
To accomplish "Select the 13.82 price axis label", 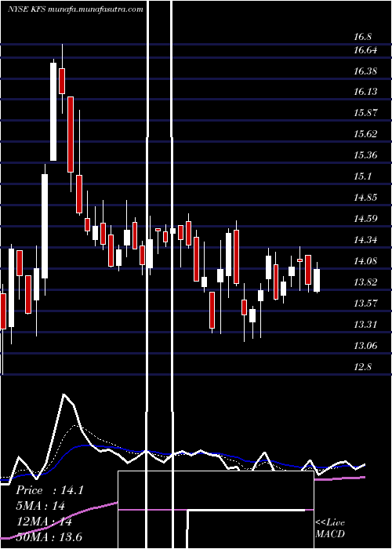I will [x=365, y=282].
